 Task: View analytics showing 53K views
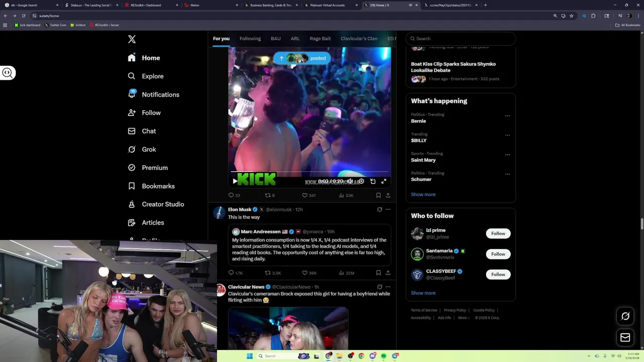pyautogui.click(x=346, y=195)
